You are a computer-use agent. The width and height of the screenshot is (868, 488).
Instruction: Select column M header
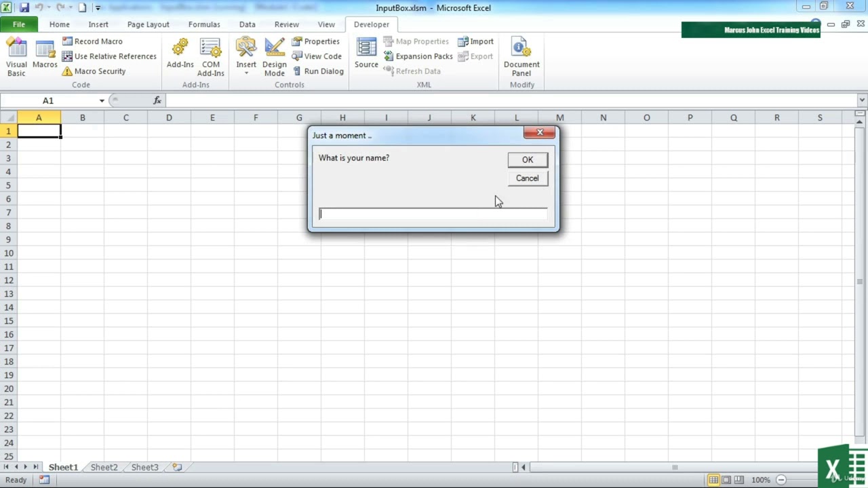[560, 118]
